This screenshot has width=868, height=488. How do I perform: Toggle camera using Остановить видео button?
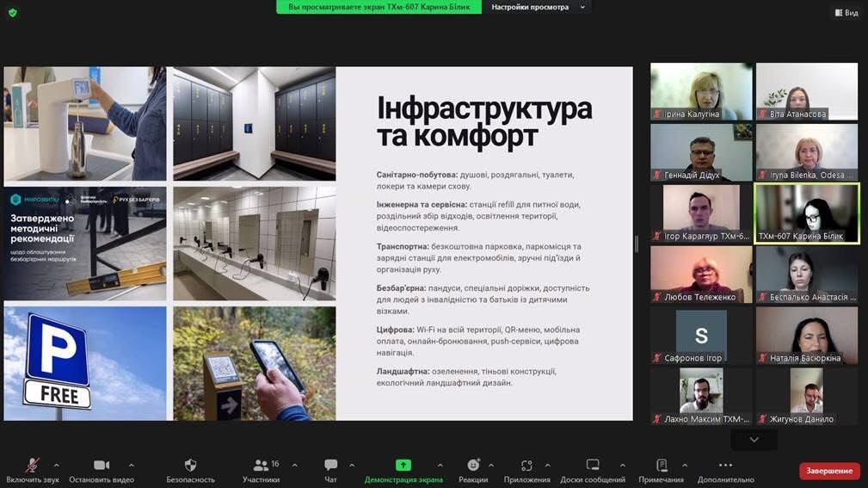[x=101, y=466]
